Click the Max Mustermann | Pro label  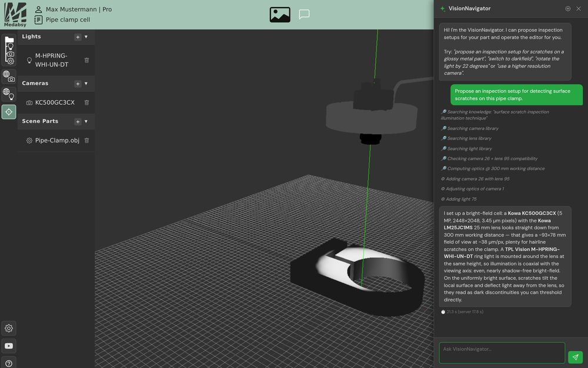point(79,9)
